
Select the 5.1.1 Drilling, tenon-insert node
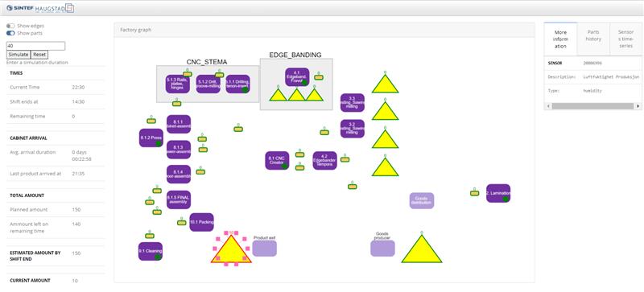(237, 84)
